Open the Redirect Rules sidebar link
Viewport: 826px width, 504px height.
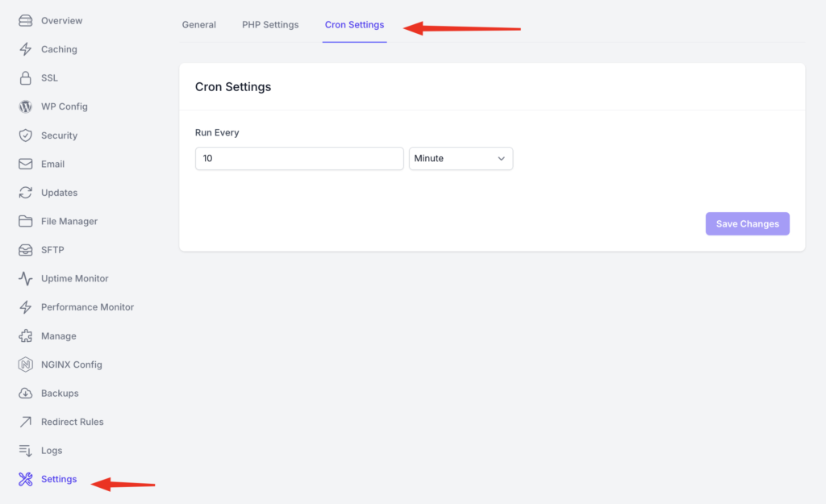[x=72, y=422]
